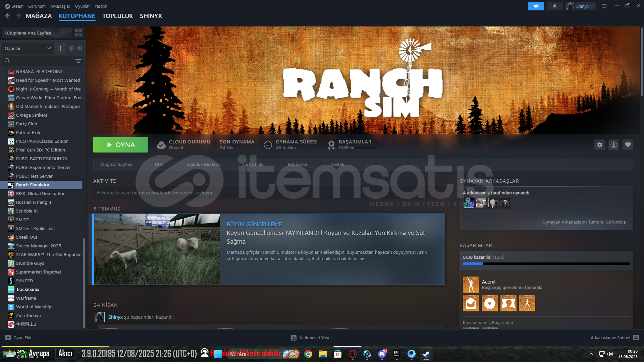Select Trackmania in the game list

pos(41,289)
